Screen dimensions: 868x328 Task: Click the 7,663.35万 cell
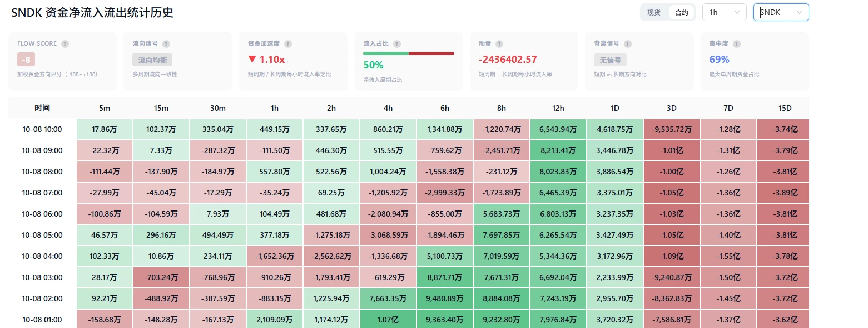388,299
